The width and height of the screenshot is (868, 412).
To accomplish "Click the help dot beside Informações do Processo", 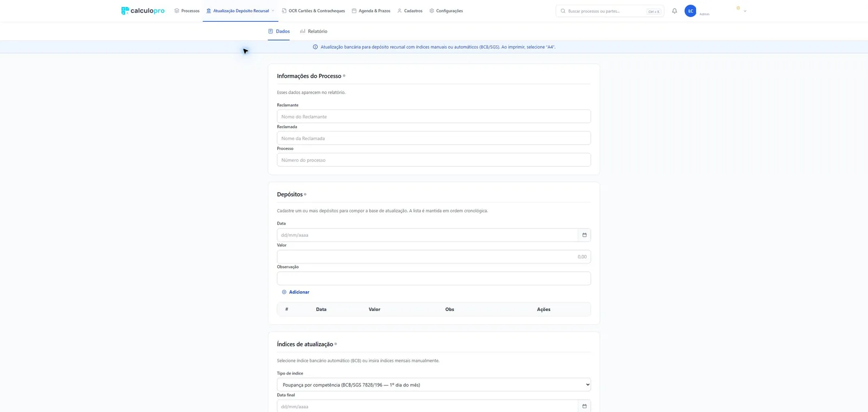I will click(344, 76).
